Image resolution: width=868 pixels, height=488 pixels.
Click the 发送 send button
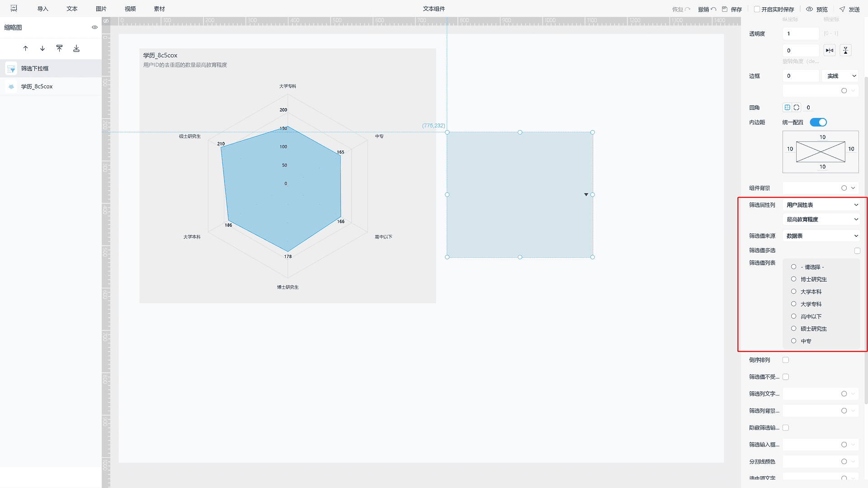pos(849,9)
